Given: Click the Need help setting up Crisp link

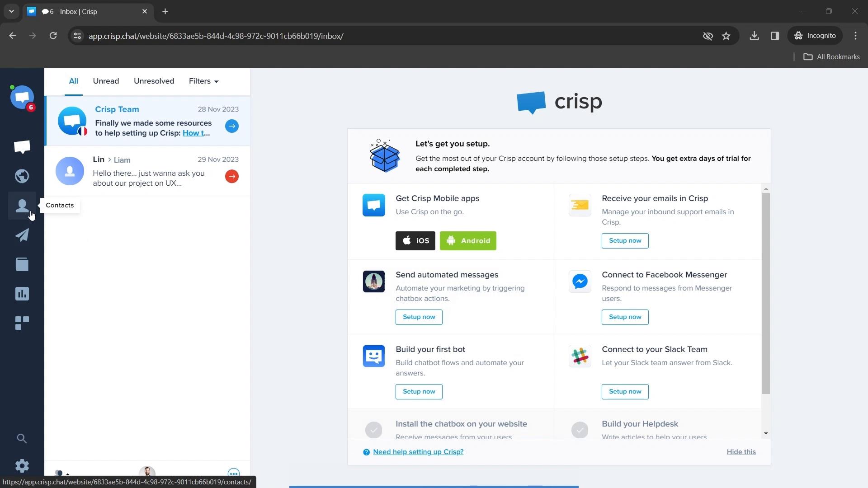Looking at the screenshot, I should (x=418, y=452).
